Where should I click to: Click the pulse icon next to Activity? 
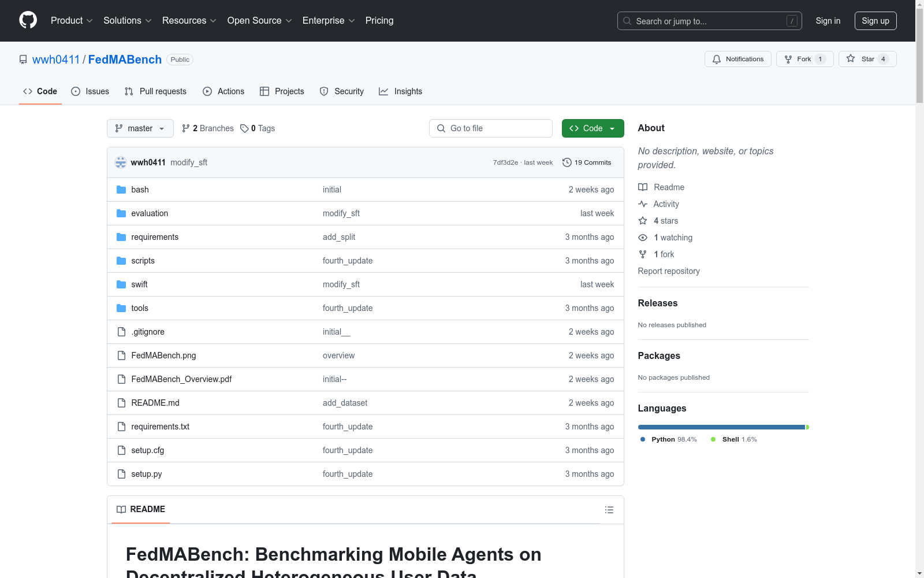(643, 204)
